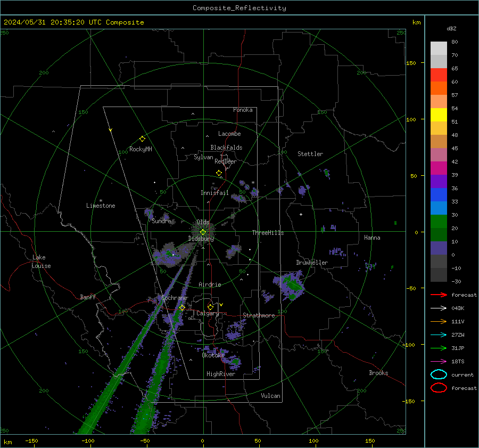Click the Banff city label
The height and width of the screenshot is (448, 479).
click(x=88, y=297)
